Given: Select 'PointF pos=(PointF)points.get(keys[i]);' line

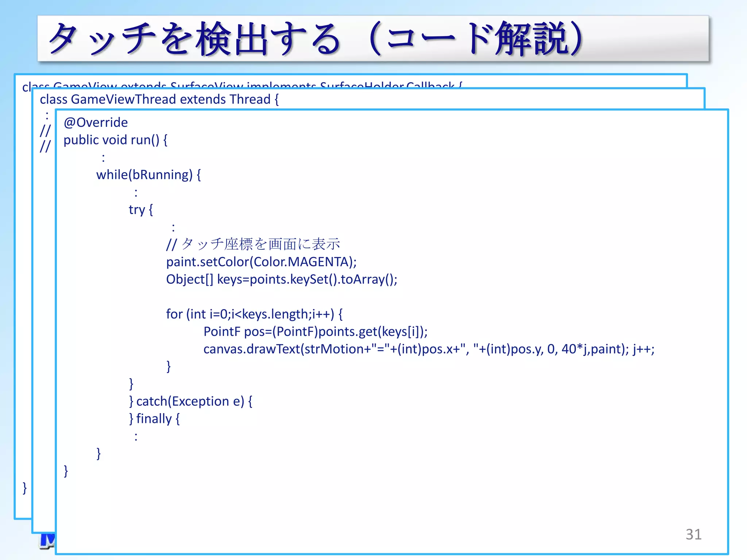Looking at the screenshot, I should point(316,332).
